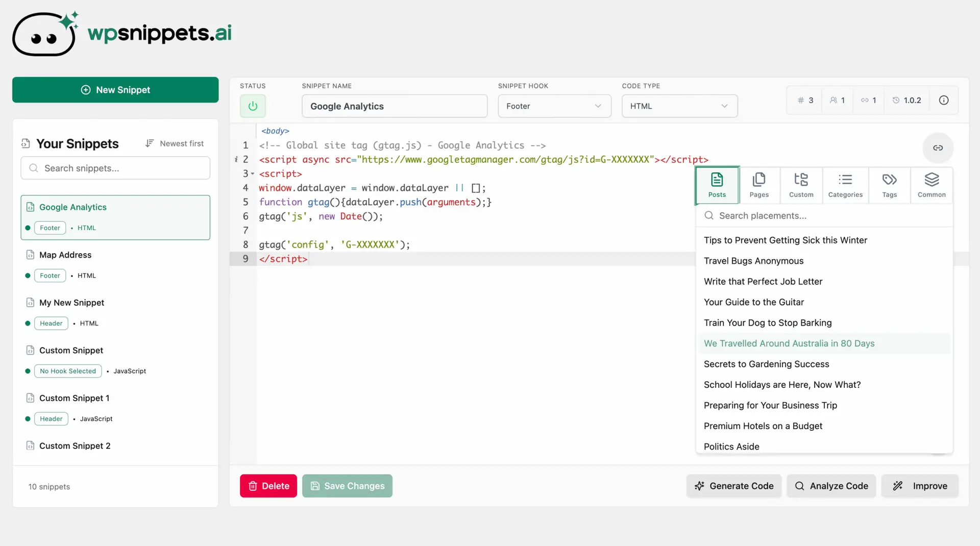980x546 pixels.
Task: Create a New Snippet
Action: pos(115,90)
